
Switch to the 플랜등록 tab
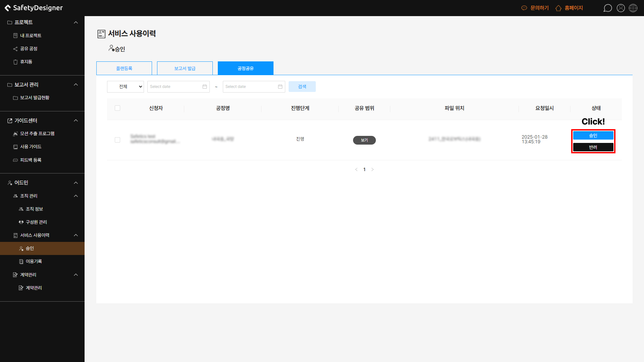(124, 68)
